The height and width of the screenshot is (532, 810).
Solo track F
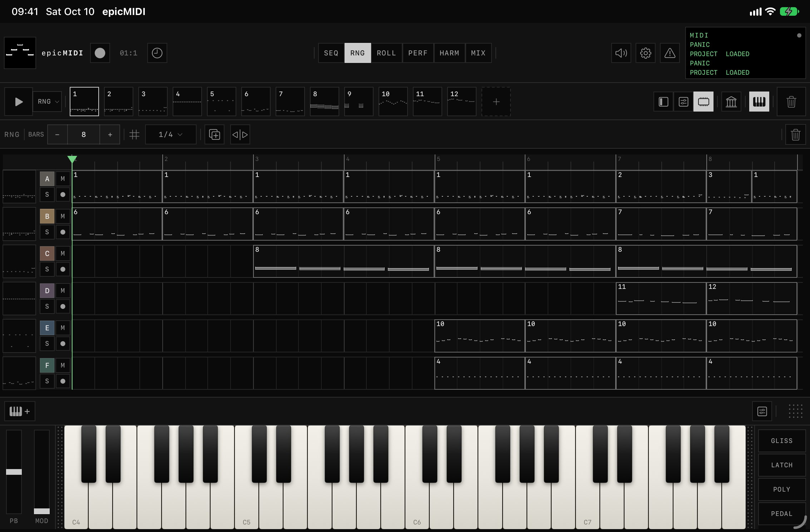point(47,381)
